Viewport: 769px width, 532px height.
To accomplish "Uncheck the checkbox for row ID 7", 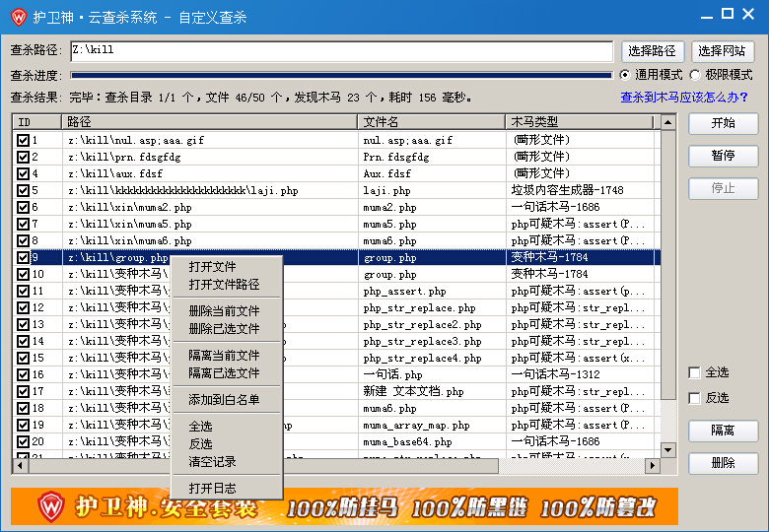I will (x=23, y=224).
